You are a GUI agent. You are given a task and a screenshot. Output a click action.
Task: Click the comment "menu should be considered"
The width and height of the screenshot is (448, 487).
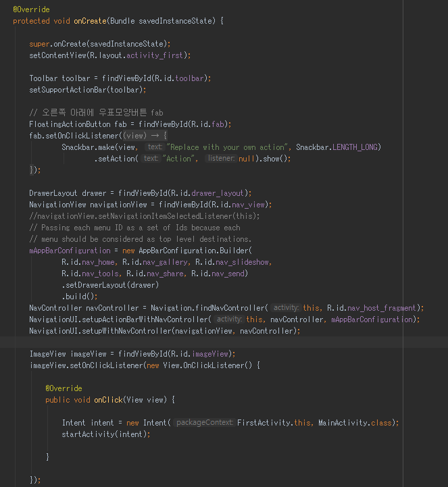141,239
